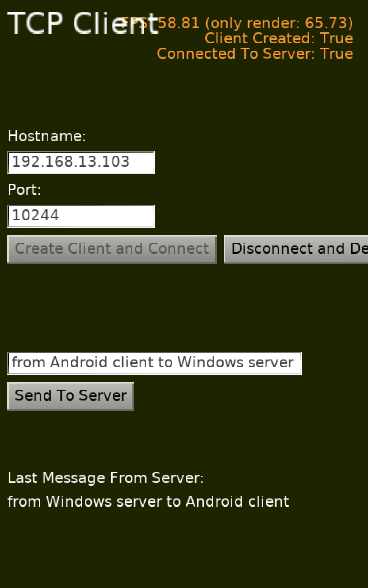Click the word Windows in message box
Viewport: 368px width, 588px height.
click(210, 363)
